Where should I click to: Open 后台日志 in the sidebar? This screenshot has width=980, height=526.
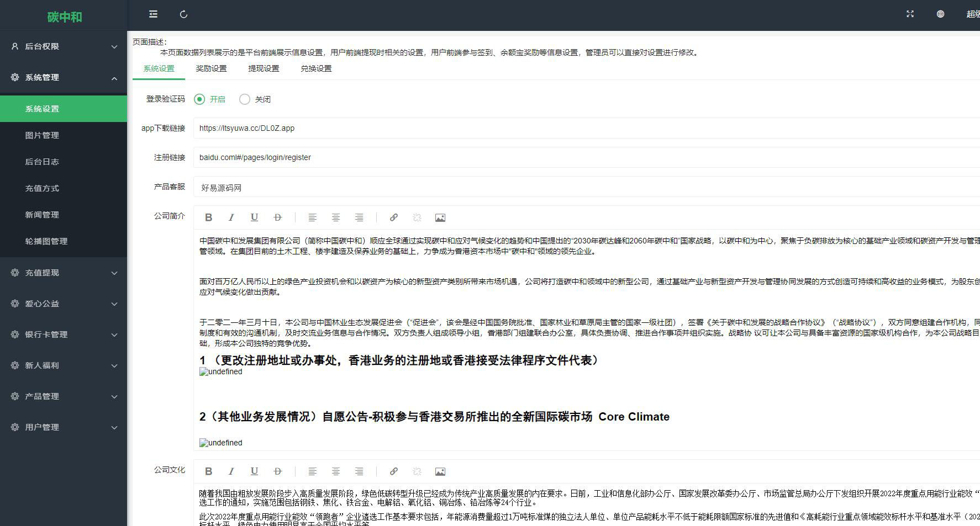pos(64,162)
